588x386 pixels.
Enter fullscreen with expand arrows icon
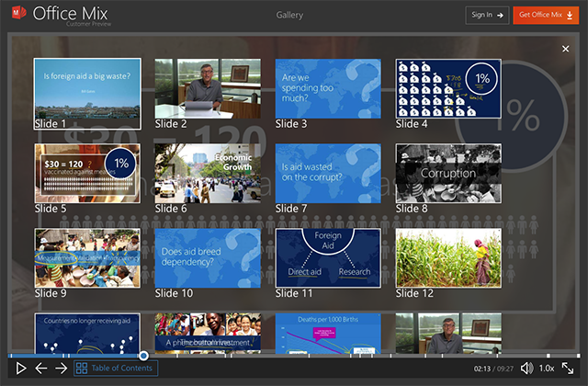pyautogui.click(x=568, y=369)
